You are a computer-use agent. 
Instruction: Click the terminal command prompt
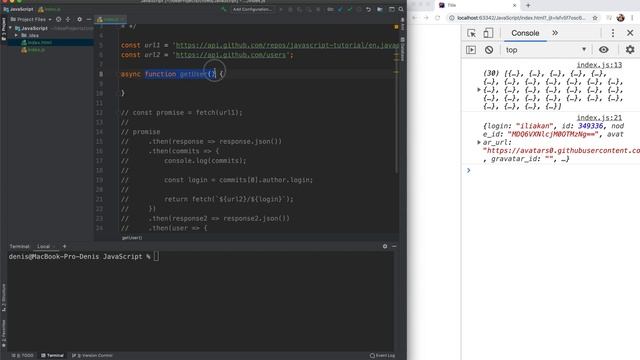tap(84, 257)
